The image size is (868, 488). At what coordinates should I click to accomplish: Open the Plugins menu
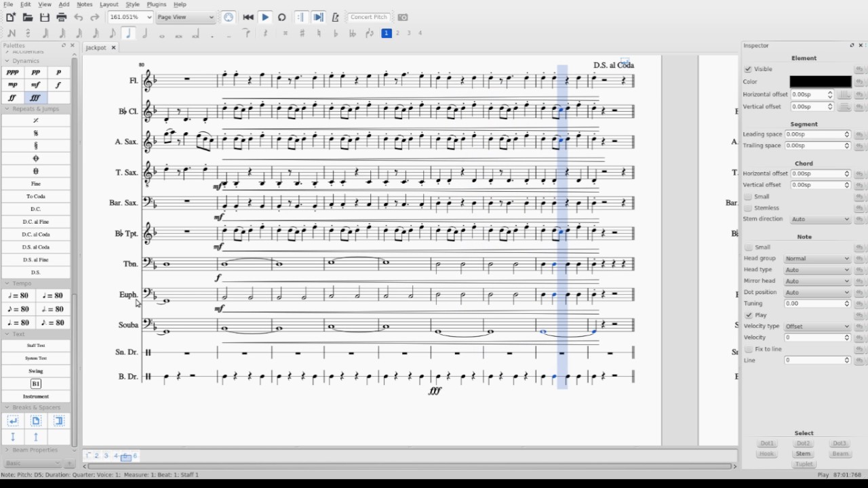pos(156,4)
